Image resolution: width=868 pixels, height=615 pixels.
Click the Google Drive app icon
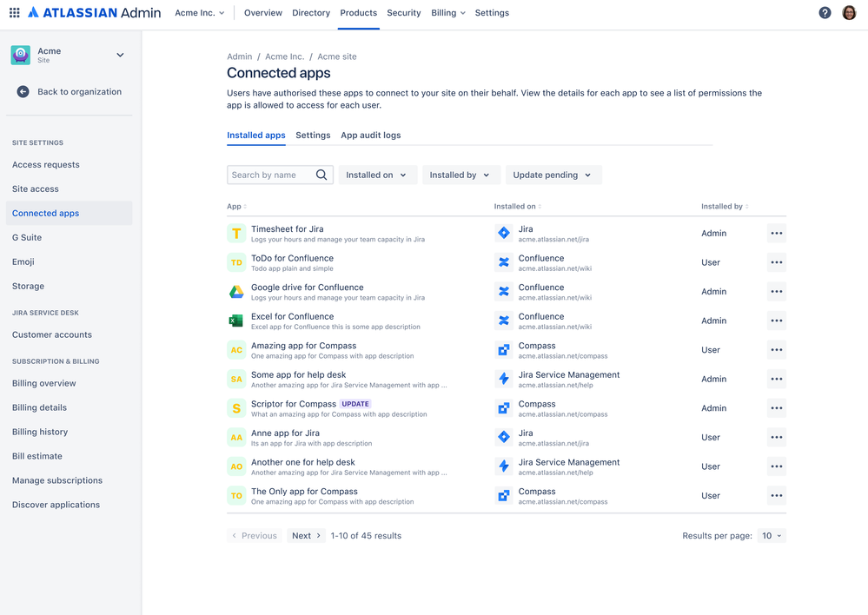click(x=236, y=292)
